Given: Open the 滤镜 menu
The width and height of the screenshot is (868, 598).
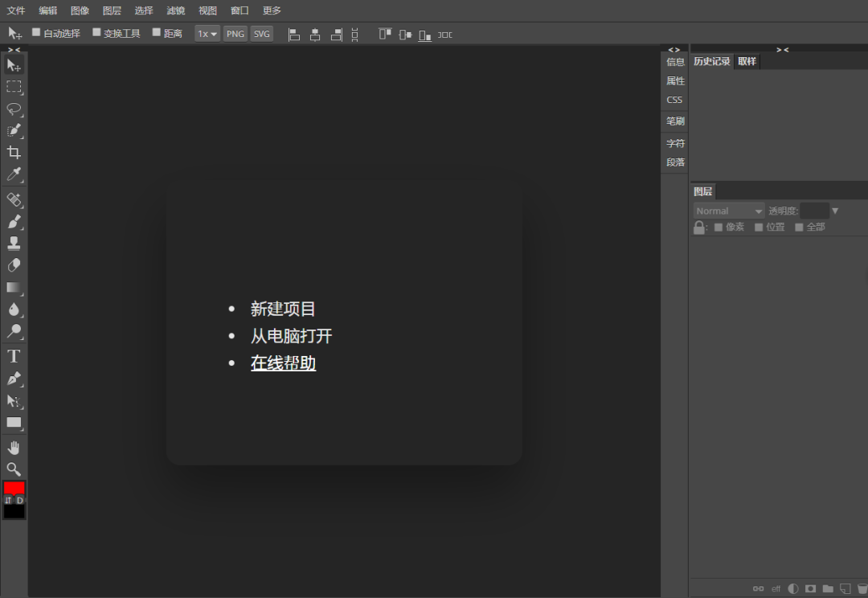Looking at the screenshot, I should click(x=175, y=10).
